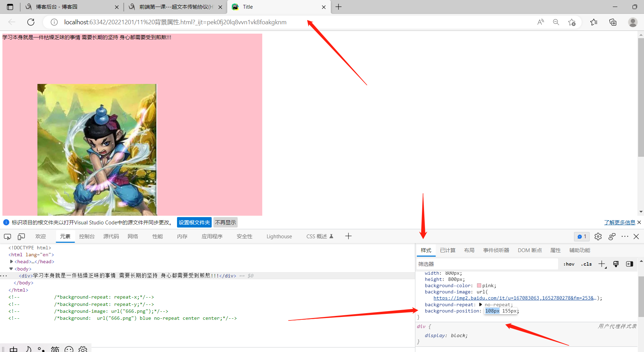
Task: Open actions menu for the selected div node
Action: coord(3,276)
